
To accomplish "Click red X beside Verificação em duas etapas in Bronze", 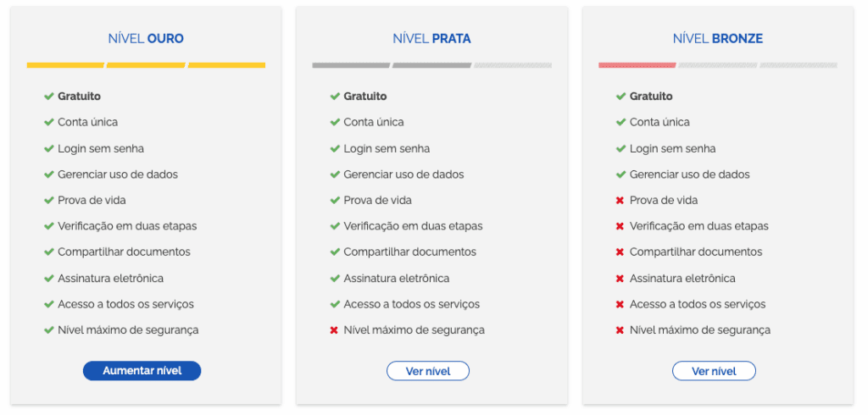I will [620, 226].
